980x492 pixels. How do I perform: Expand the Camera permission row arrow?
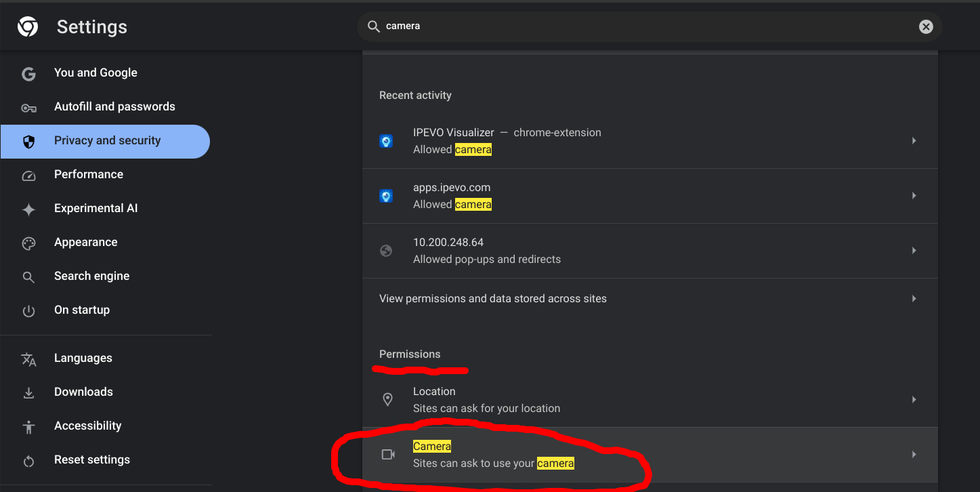(x=914, y=455)
